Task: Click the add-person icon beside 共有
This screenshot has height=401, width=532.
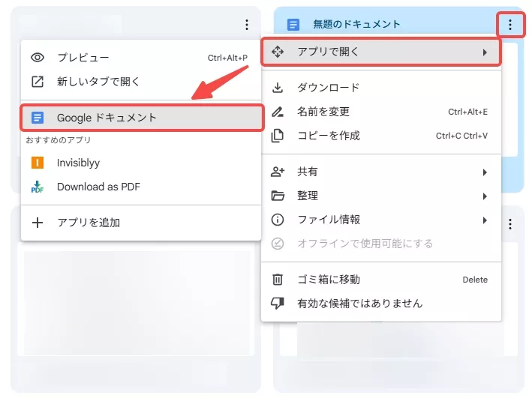Action: (x=278, y=172)
